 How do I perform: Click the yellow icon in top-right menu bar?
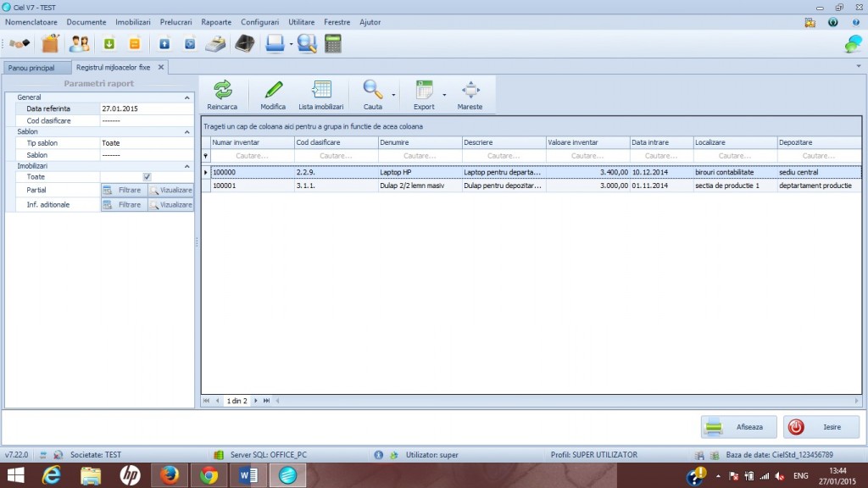point(810,23)
